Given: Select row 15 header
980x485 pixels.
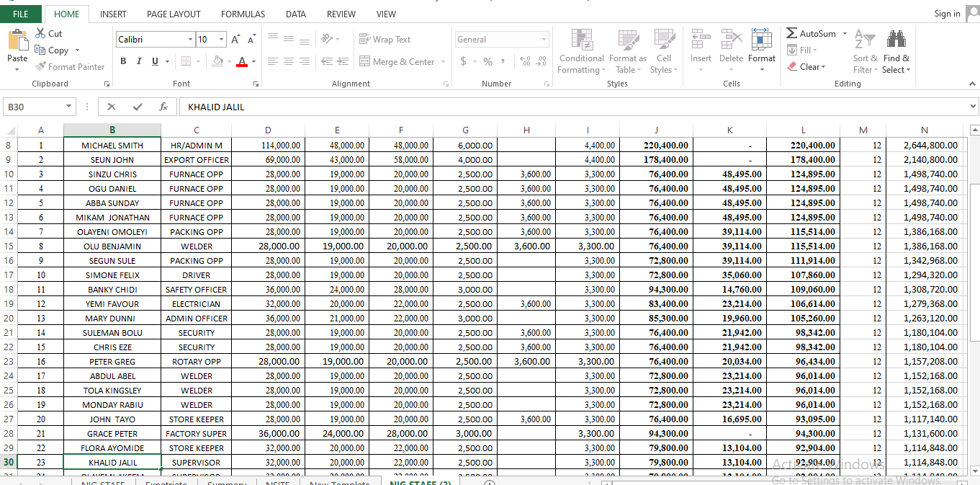Looking at the screenshot, I should [x=9, y=246].
